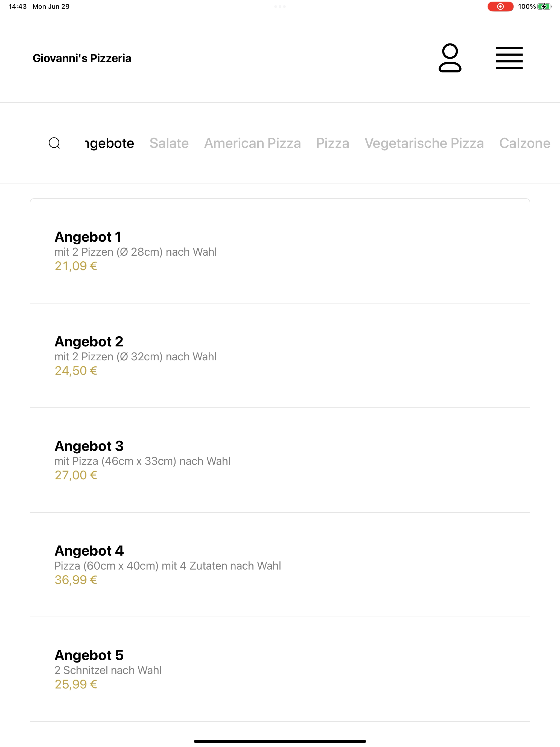The width and height of the screenshot is (560, 747).
Task: Tap the screen recording indicator
Action: 500,6
